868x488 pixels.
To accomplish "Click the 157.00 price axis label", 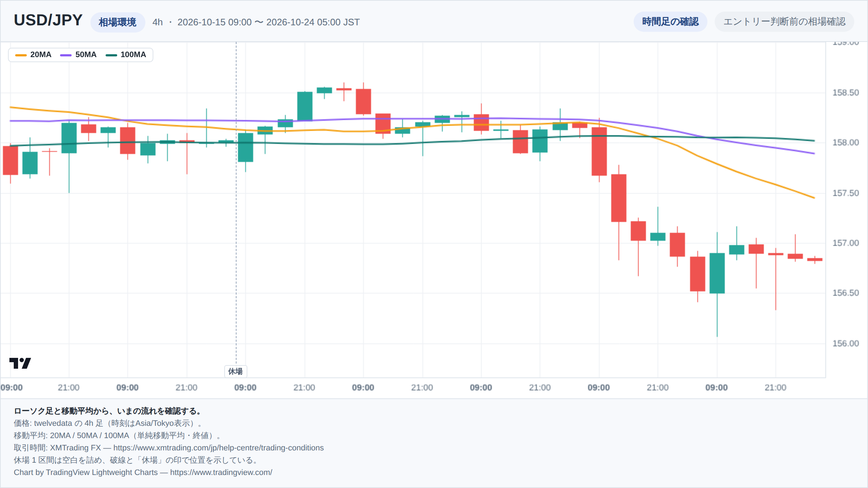I will (x=845, y=243).
